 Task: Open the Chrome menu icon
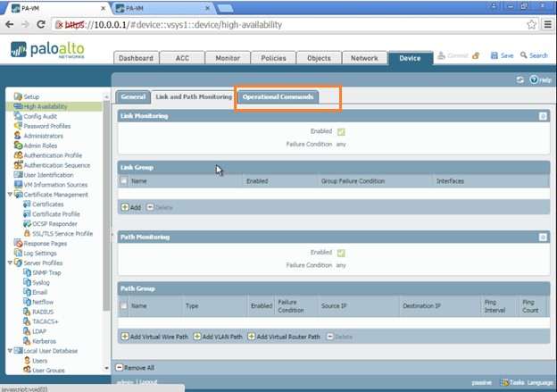pyautogui.click(x=546, y=24)
